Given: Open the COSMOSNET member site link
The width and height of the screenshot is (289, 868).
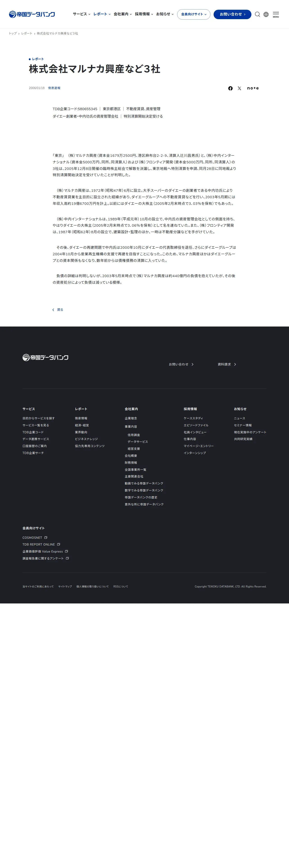Looking at the screenshot, I should (32, 537).
